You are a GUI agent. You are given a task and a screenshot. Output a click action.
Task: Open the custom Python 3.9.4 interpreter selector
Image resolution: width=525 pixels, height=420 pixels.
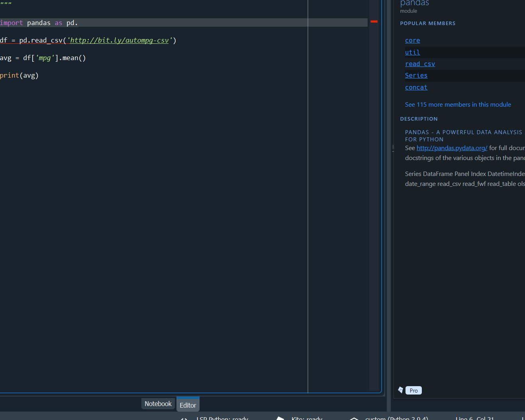point(396,418)
